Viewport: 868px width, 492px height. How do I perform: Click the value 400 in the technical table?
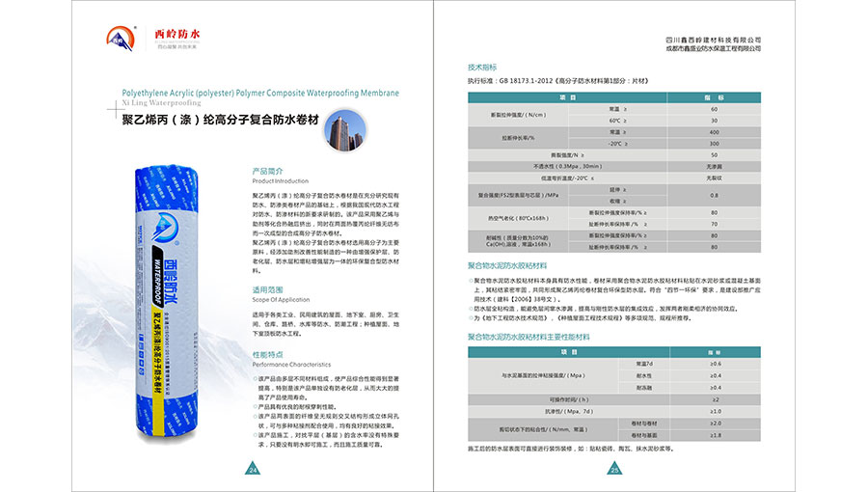[x=714, y=132]
